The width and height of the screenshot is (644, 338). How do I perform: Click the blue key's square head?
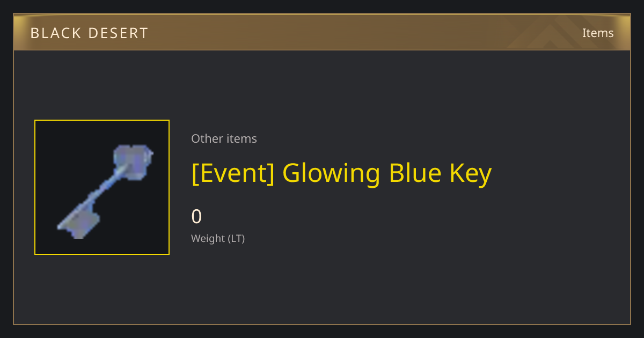pos(133,161)
